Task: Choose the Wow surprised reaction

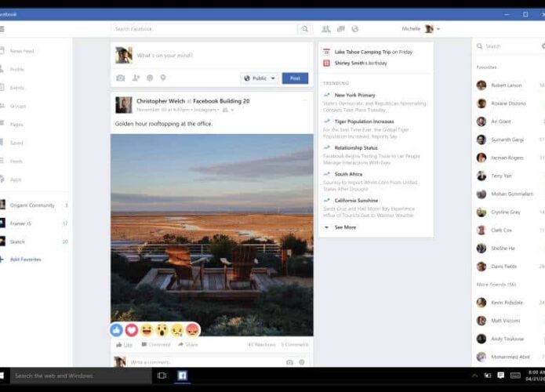Action: tap(162, 330)
